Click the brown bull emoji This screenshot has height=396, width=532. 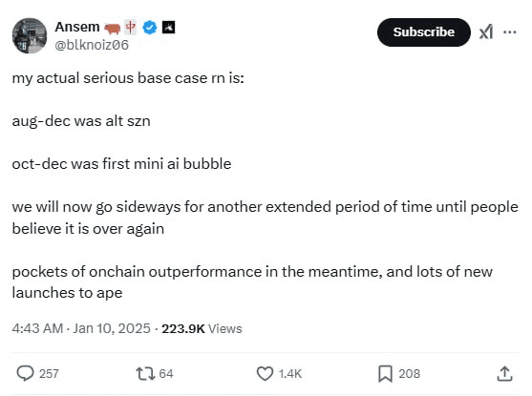pos(113,28)
